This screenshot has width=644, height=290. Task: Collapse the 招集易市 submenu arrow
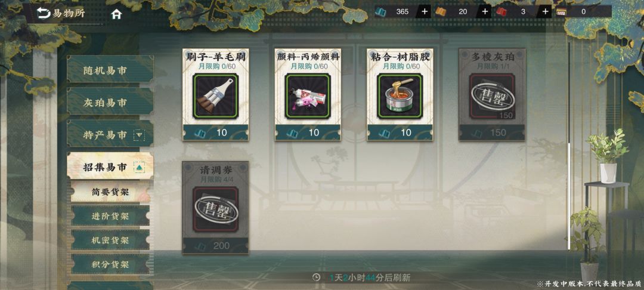tap(140, 167)
